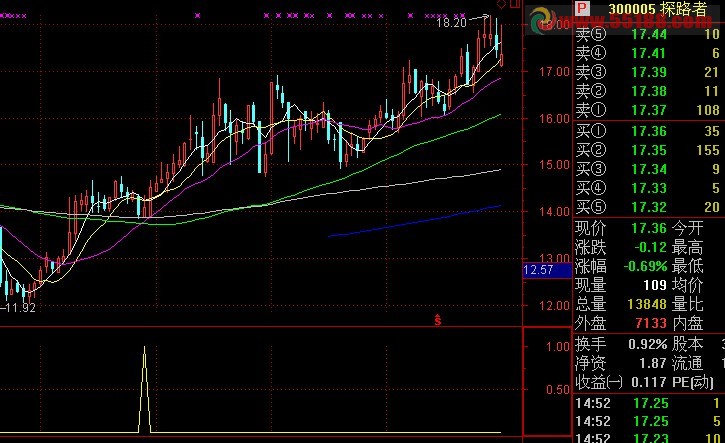Click the 总量 value 13848
725x443 pixels.
pyautogui.click(x=647, y=304)
